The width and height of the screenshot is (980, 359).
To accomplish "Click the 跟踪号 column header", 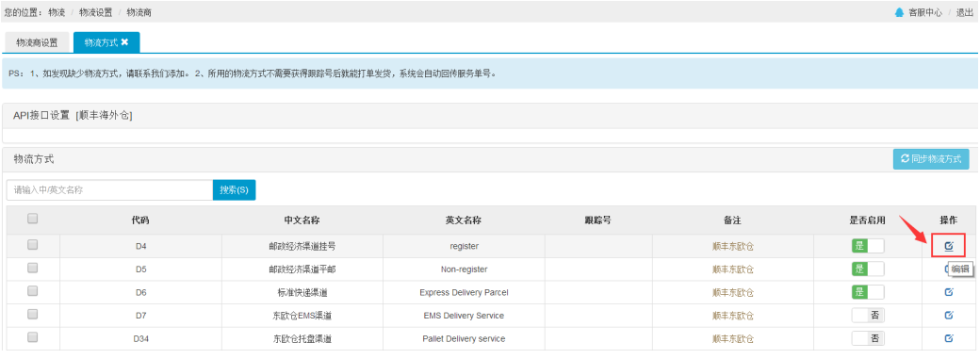I will (597, 220).
